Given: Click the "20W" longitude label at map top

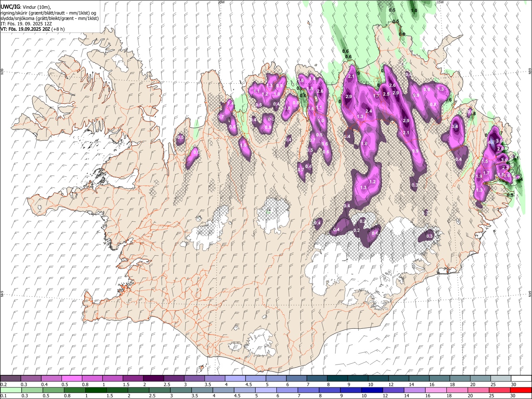Looking at the screenshot, I should pos(221,2).
